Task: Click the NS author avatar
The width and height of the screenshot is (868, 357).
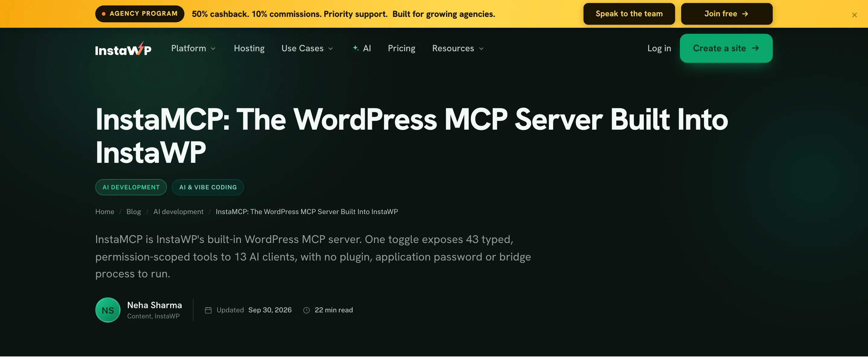Action: 108,310
